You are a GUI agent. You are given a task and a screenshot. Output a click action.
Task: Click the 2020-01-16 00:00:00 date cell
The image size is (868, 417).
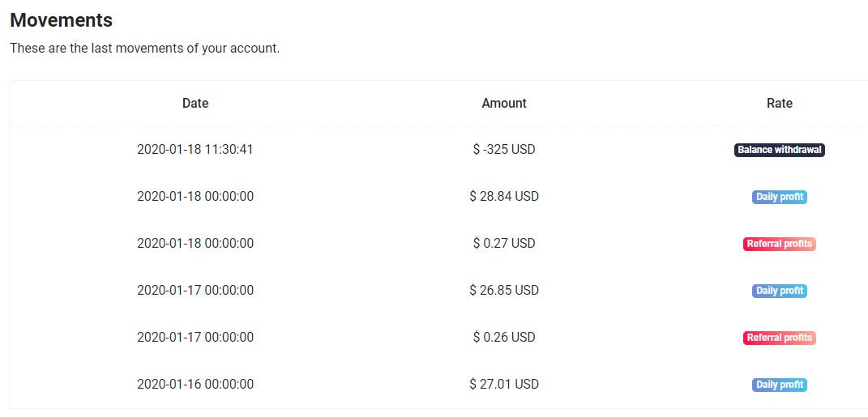[195, 384]
